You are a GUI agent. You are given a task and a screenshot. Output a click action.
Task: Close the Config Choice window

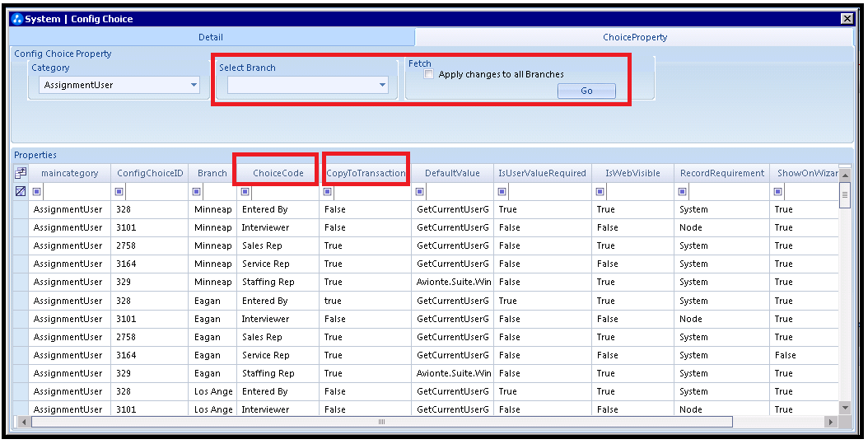pyautogui.click(x=847, y=19)
